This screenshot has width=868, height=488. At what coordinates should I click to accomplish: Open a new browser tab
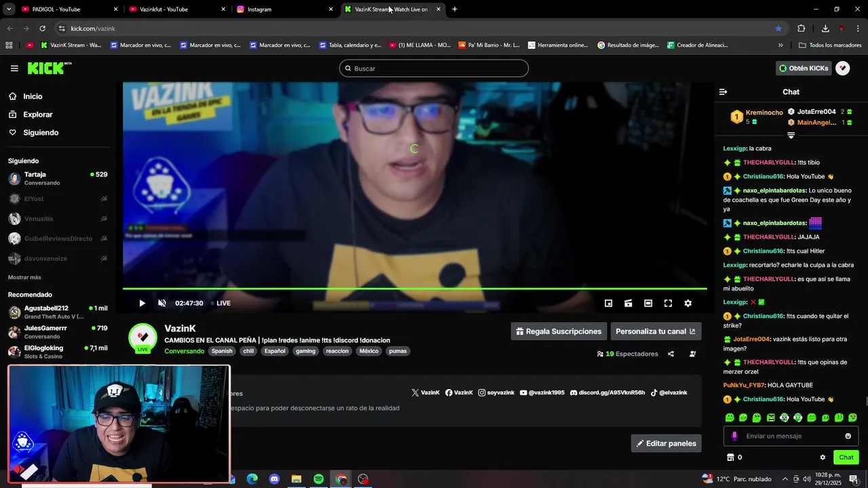454,9
